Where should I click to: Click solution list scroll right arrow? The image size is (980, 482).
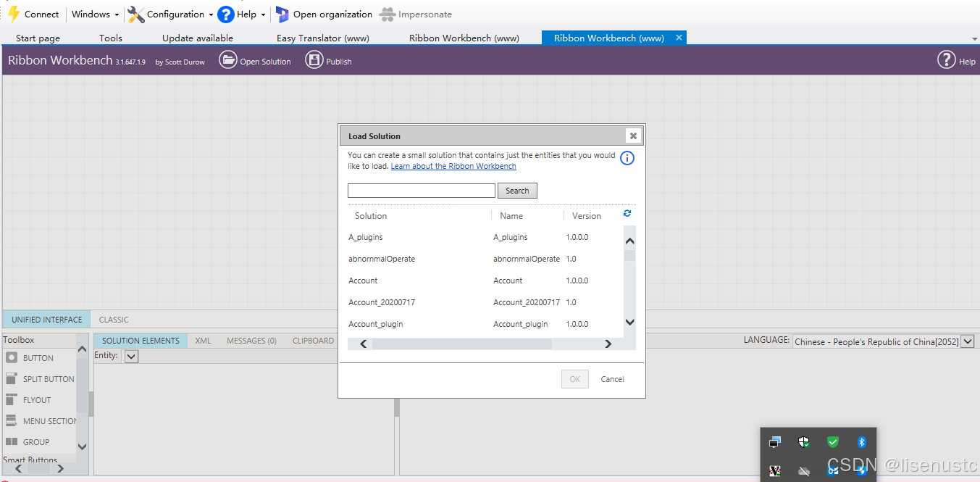[608, 344]
